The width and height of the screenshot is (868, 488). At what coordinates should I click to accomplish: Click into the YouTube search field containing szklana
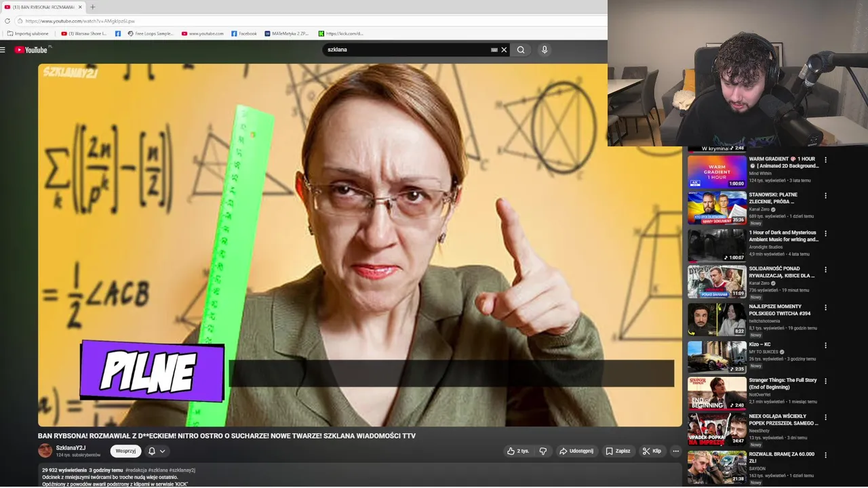coord(407,49)
